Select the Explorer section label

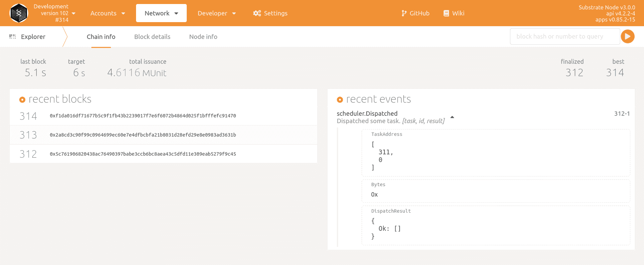point(33,37)
